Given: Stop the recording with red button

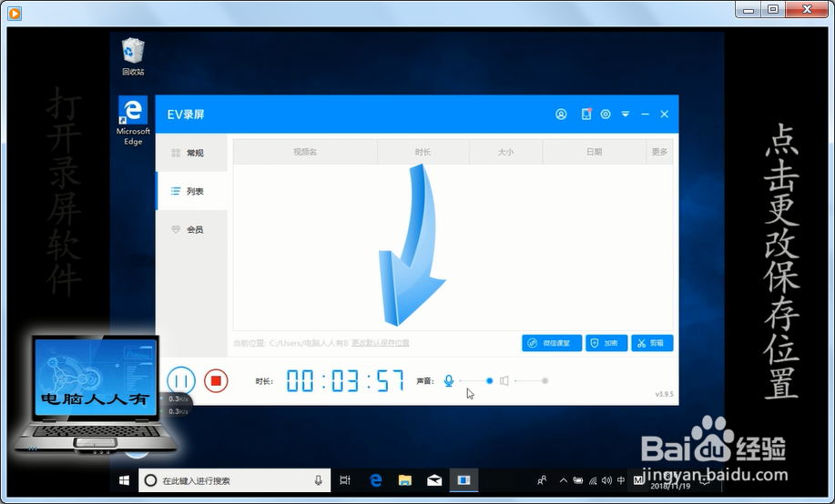Looking at the screenshot, I should click(216, 381).
